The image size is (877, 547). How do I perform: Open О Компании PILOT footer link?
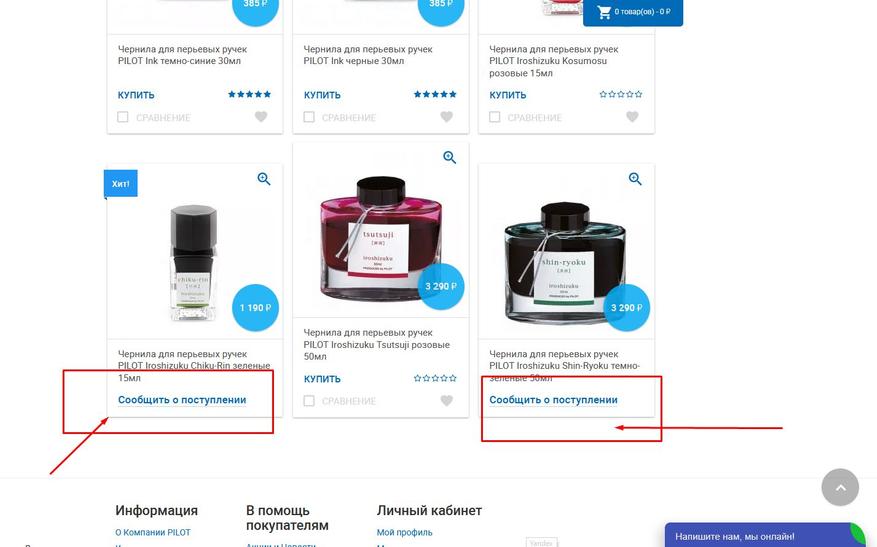coord(153,532)
